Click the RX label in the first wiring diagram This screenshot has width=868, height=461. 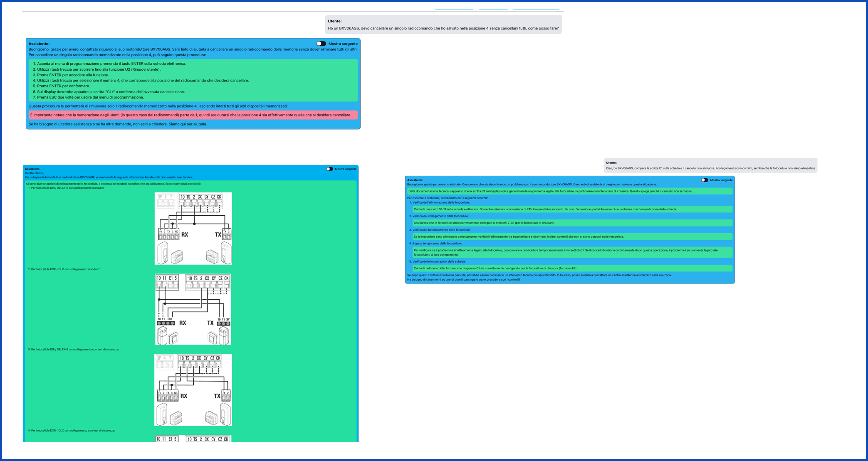[185, 235]
